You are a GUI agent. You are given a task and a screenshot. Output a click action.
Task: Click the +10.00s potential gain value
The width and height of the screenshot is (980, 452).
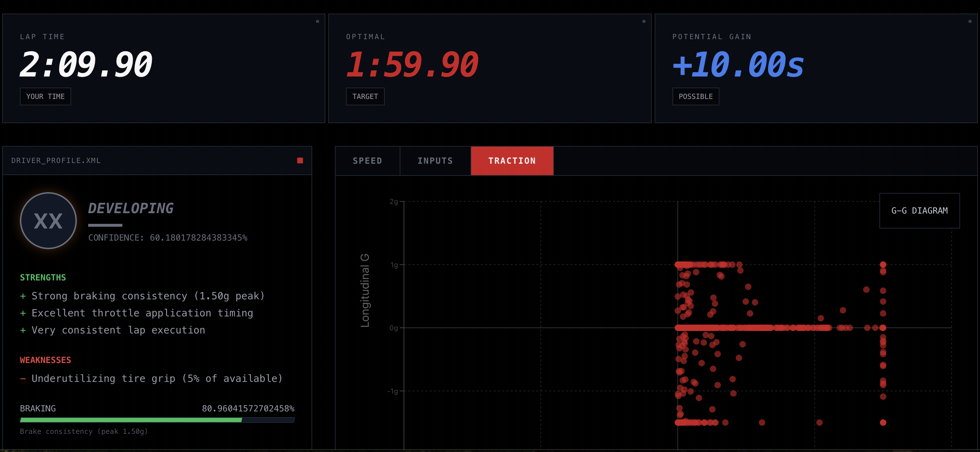[x=738, y=64]
